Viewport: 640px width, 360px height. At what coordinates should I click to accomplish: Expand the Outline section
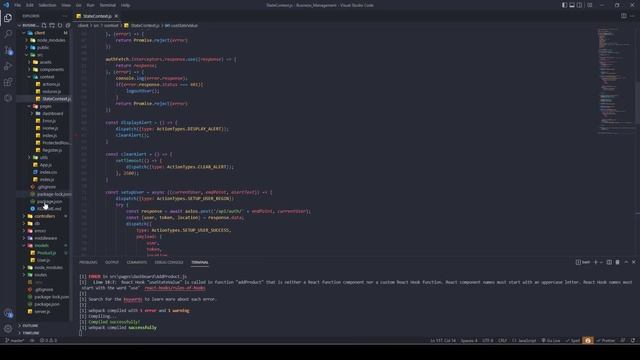pos(30,325)
